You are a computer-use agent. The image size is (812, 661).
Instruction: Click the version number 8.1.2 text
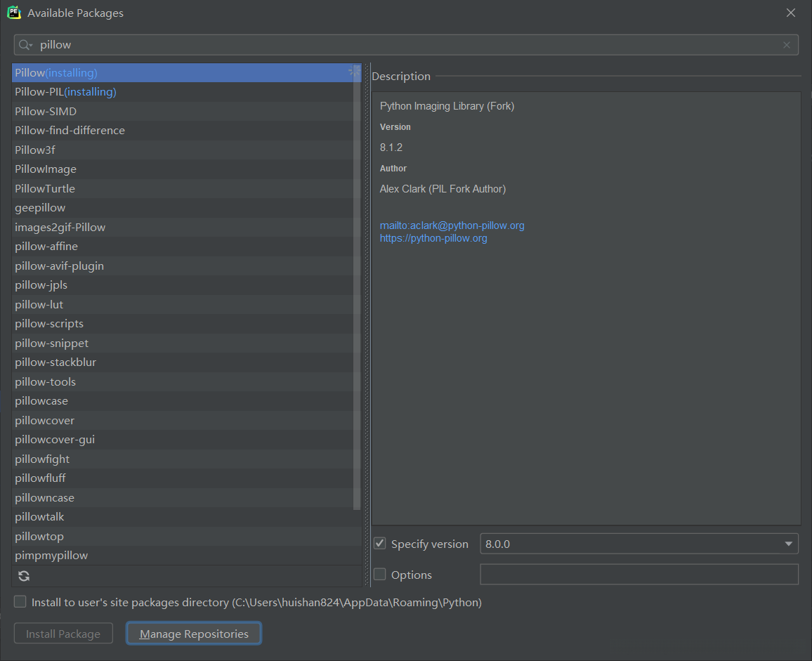point(391,148)
